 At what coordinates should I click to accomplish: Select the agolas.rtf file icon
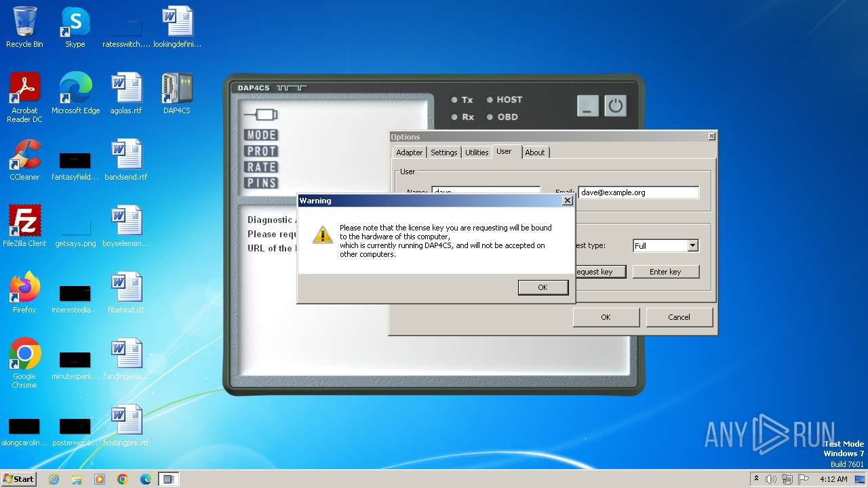click(126, 94)
